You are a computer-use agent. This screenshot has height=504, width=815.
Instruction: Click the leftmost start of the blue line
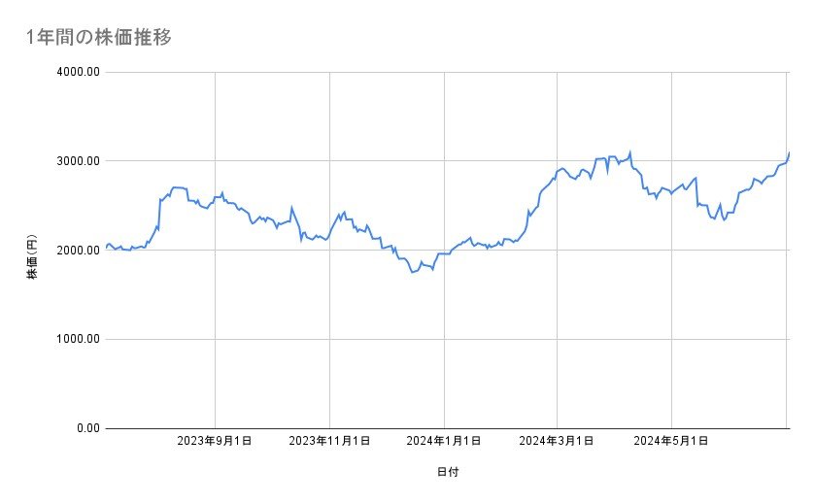point(105,247)
